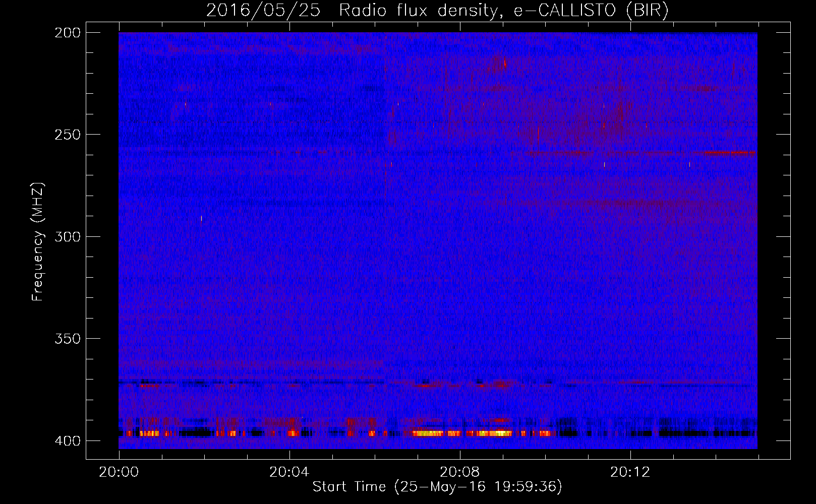Select the 400 frequency tick label

[x=68, y=441]
